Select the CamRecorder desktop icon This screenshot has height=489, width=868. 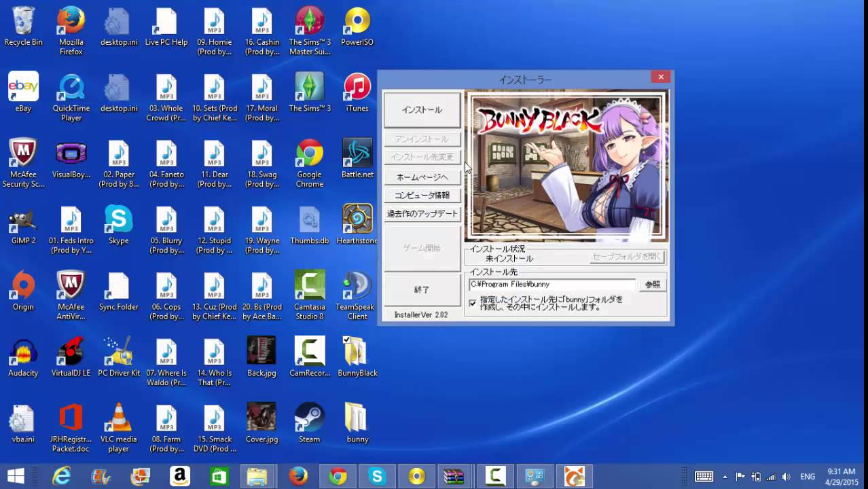[x=309, y=357]
